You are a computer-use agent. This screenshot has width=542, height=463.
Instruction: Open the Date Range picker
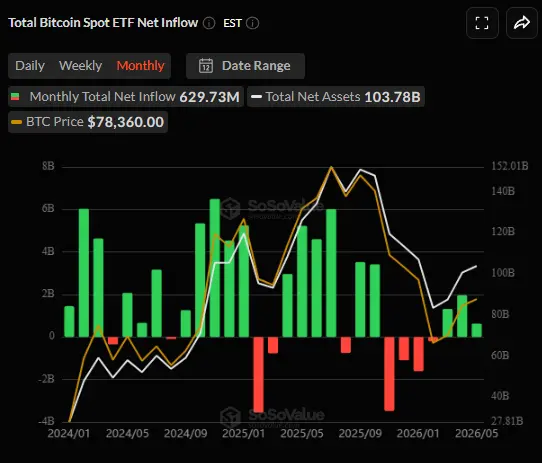click(245, 66)
